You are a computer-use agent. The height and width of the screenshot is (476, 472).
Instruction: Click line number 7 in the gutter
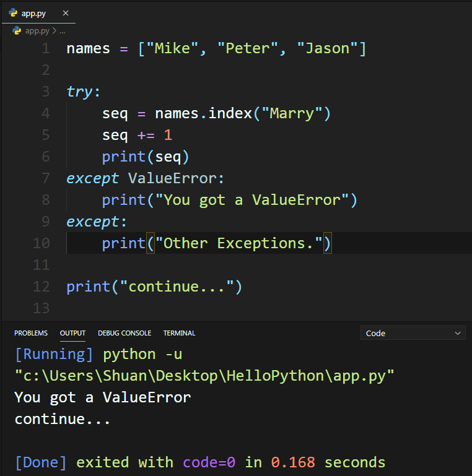point(46,178)
